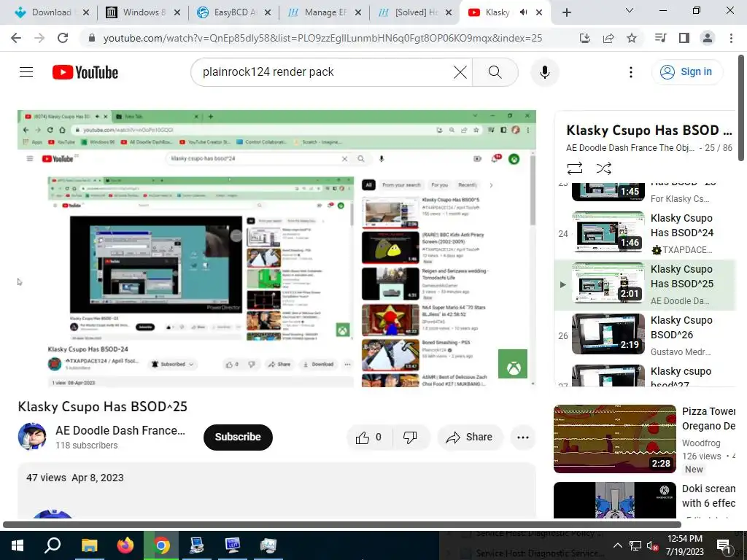Open Windows taskbar search
This screenshot has height=560, width=747.
pyautogui.click(x=53, y=545)
